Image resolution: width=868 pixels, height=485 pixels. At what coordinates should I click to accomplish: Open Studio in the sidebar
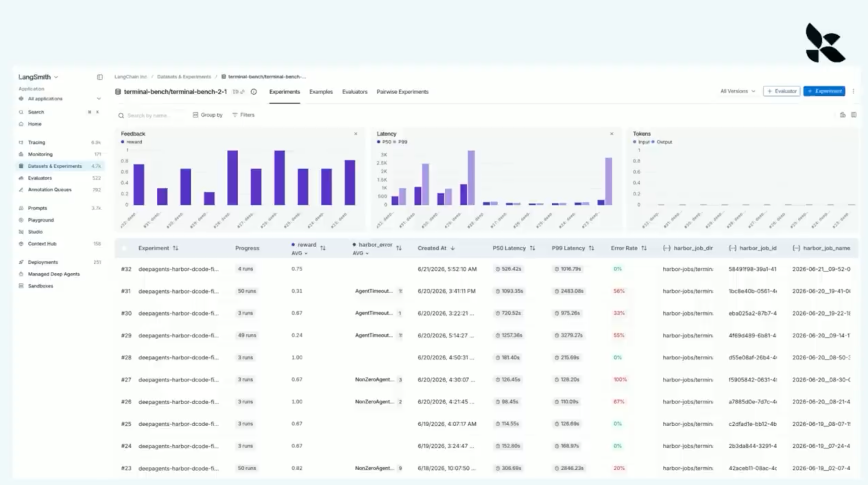[x=35, y=232]
